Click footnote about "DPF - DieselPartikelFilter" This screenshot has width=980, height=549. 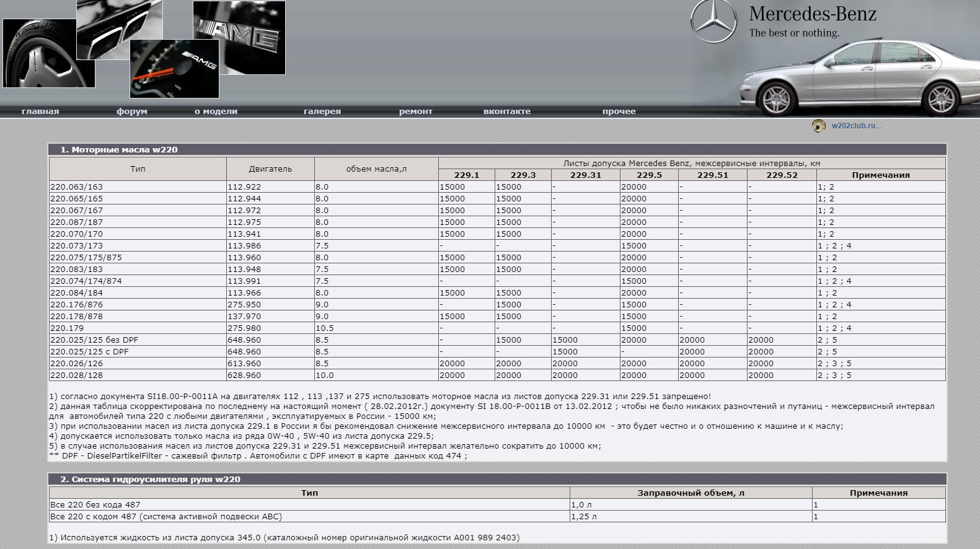click(258, 456)
